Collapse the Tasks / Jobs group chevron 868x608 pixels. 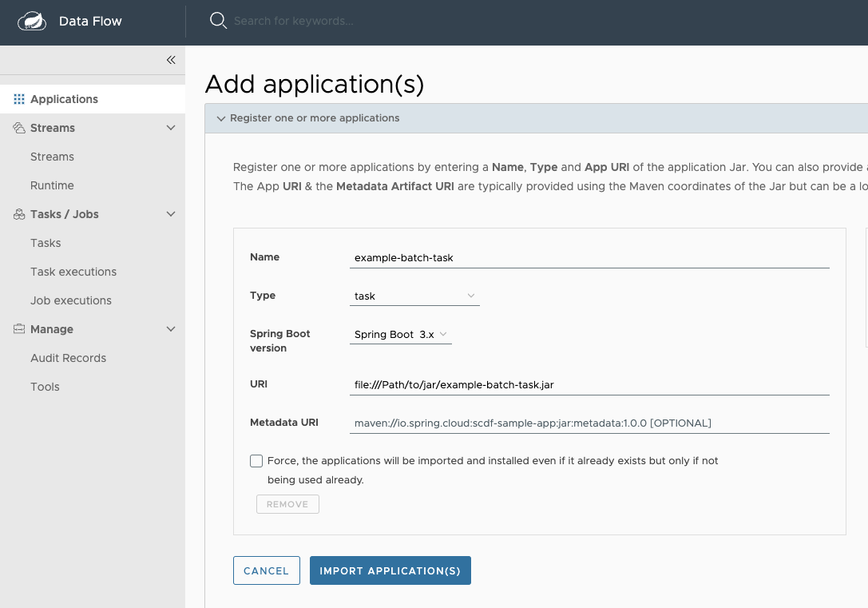click(170, 214)
